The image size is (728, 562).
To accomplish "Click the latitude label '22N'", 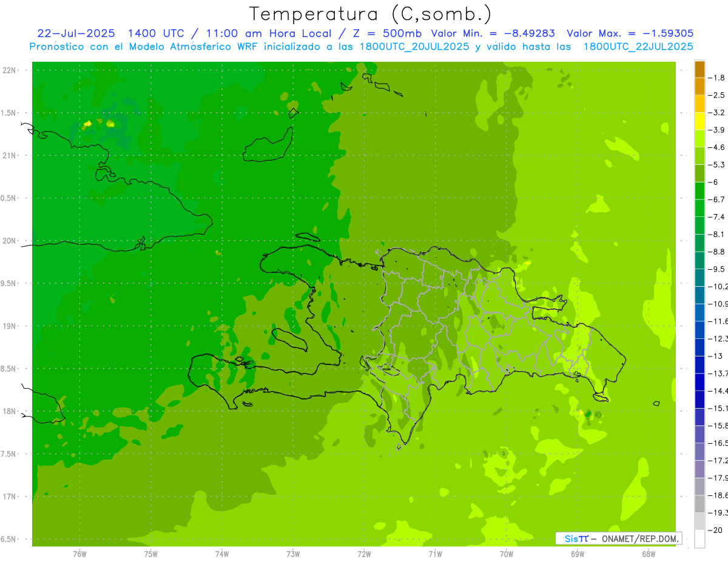I will pos(10,70).
